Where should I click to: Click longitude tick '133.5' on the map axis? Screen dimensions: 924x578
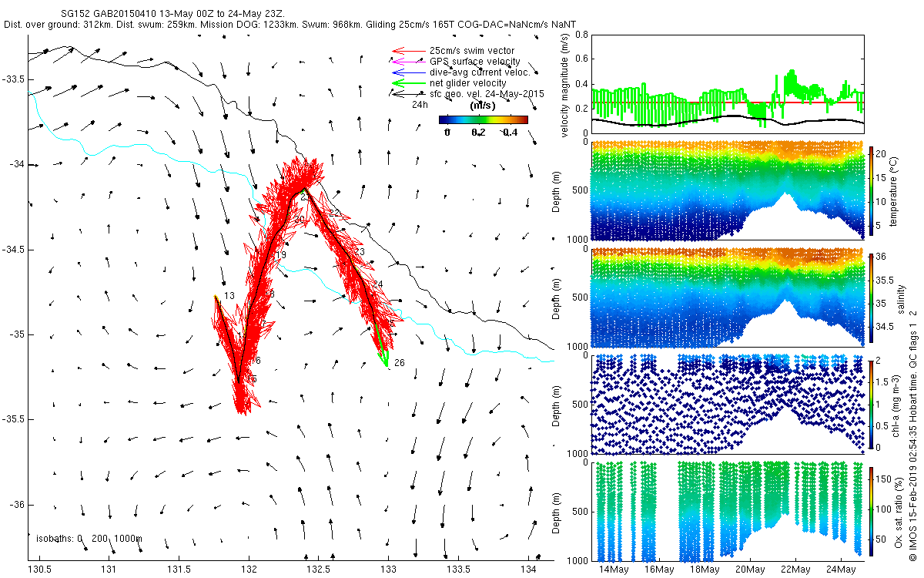point(459,569)
